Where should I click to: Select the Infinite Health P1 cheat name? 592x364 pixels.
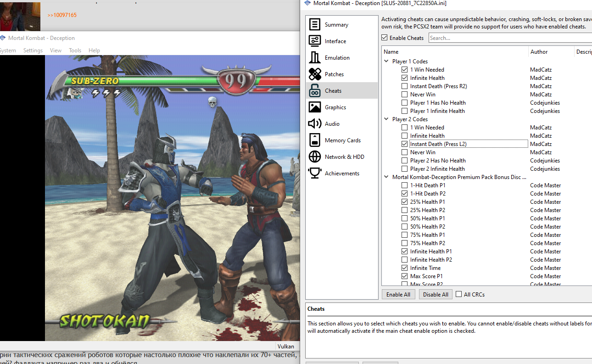coord(431,252)
